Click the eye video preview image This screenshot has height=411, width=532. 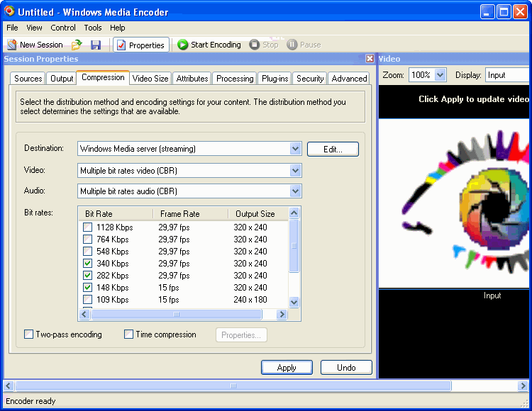(454, 203)
